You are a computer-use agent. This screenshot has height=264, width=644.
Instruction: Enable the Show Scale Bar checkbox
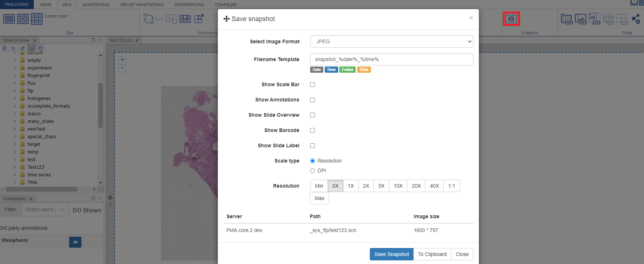(x=312, y=85)
